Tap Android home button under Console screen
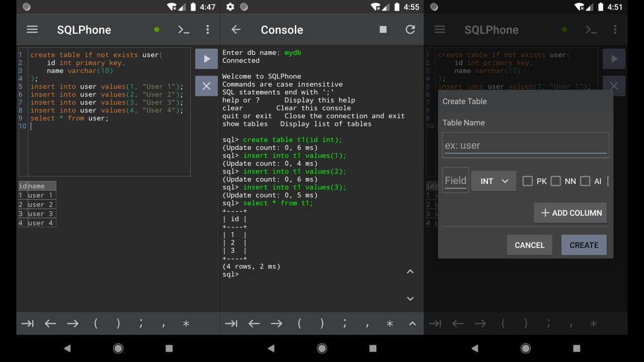Viewport: 644px width, 362px height. (x=322, y=348)
